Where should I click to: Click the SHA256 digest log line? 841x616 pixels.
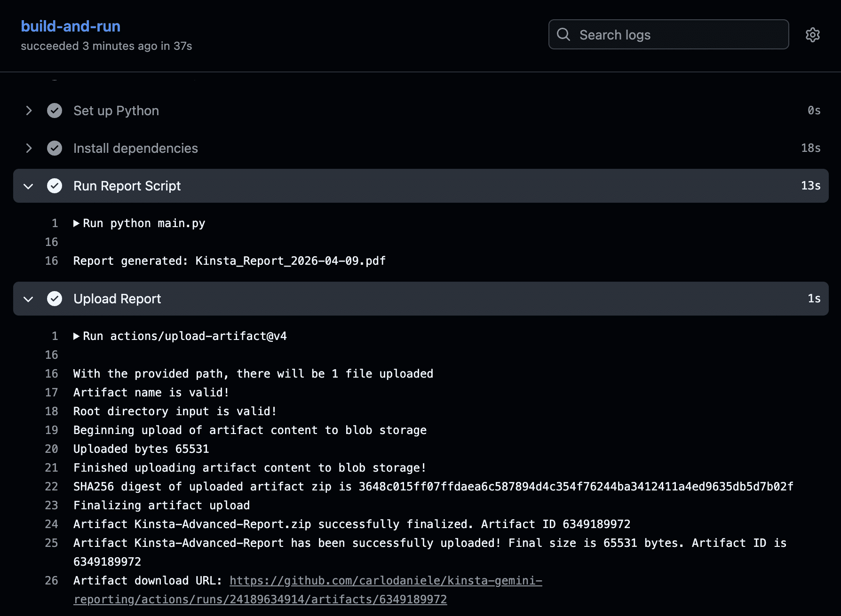[433, 487]
